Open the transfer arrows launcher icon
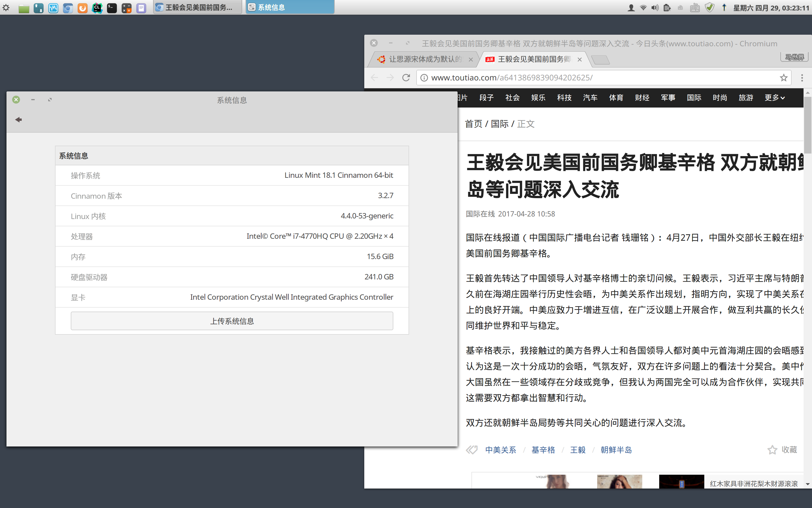Screen dimensions: 812x508 point(39,8)
